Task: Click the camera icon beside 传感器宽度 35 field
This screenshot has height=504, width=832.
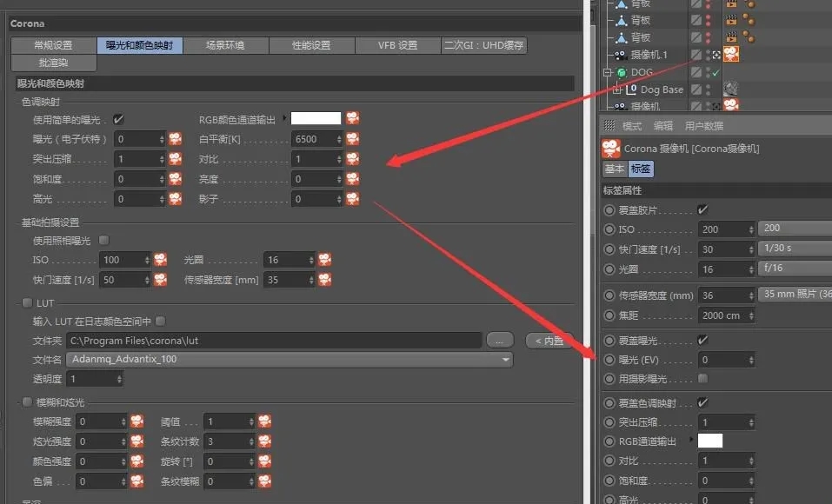Action: [x=325, y=279]
